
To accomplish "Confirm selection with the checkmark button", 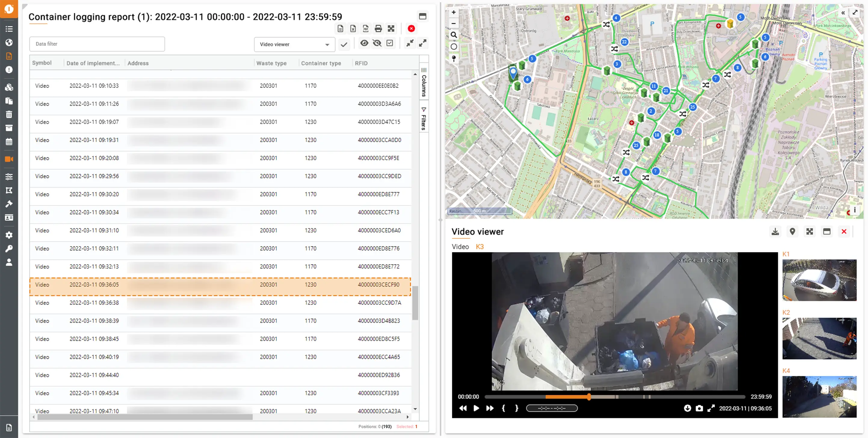I will (344, 45).
